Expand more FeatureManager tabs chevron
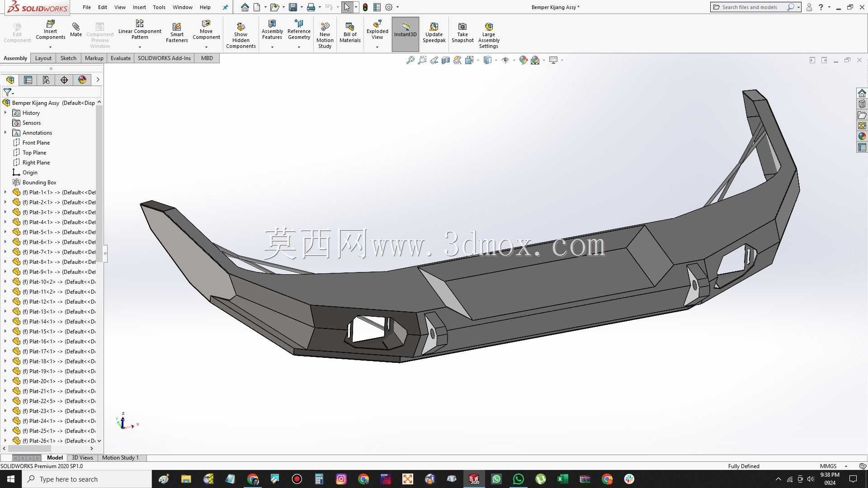 pos(98,80)
